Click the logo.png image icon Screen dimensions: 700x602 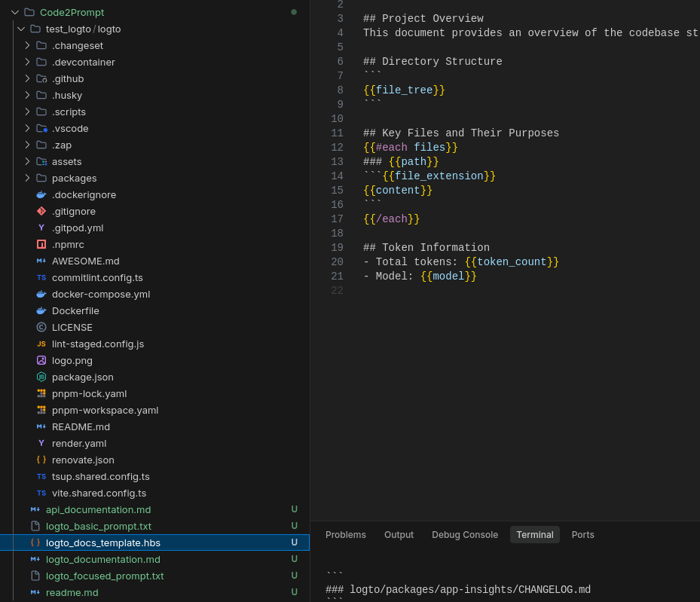[41, 360]
